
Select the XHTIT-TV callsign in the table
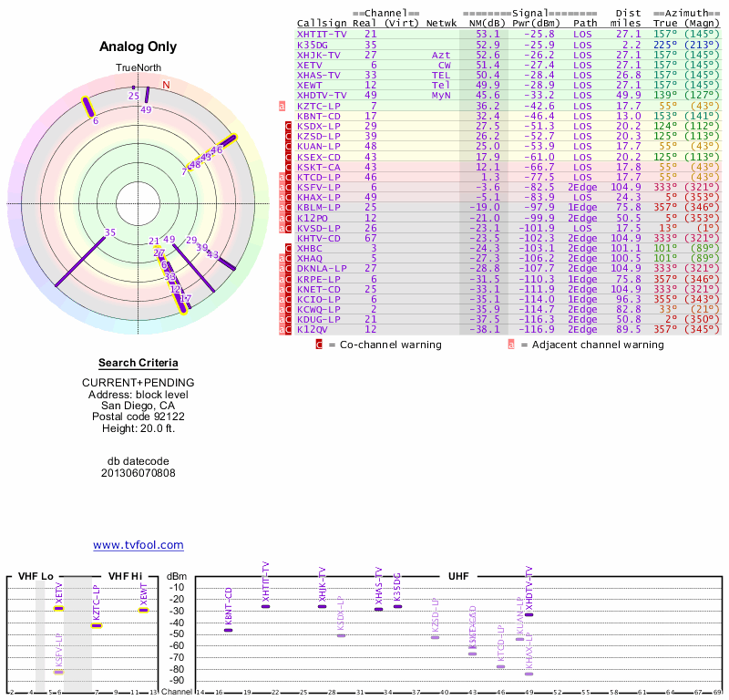click(x=322, y=34)
